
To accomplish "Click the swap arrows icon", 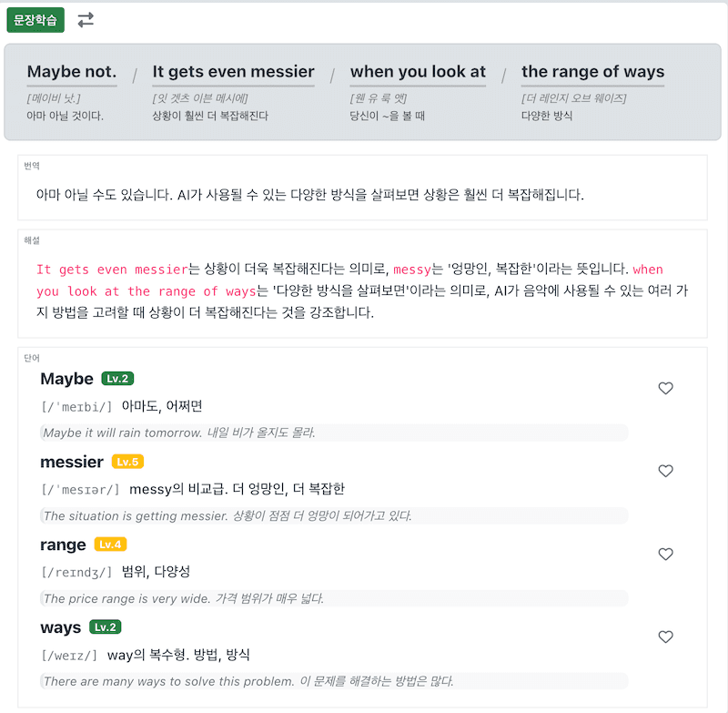I will [86, 20].
